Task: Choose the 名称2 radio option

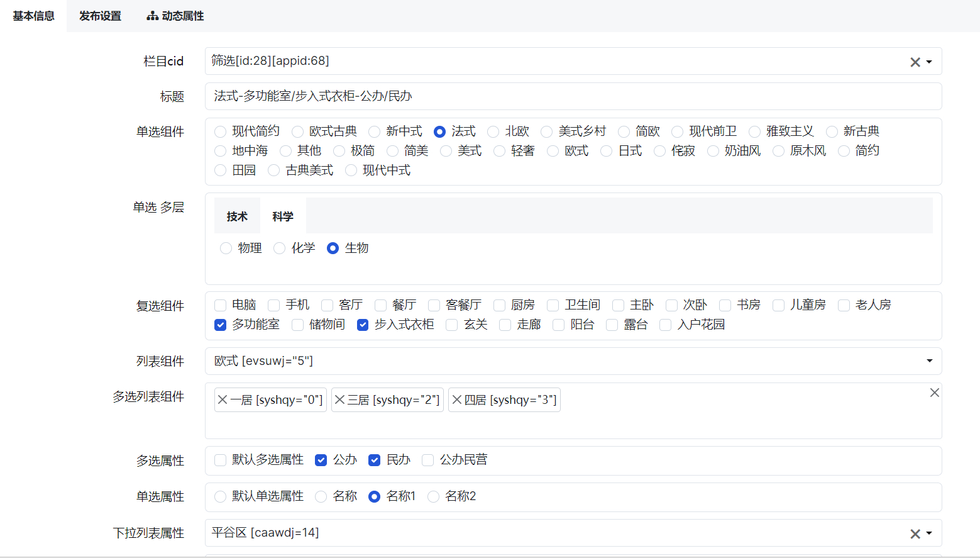Action: tap(433, 496)
